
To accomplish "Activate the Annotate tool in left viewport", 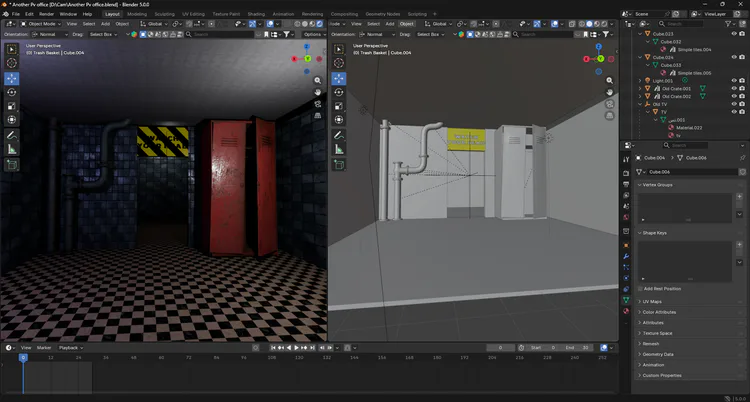I will point(12,134).
